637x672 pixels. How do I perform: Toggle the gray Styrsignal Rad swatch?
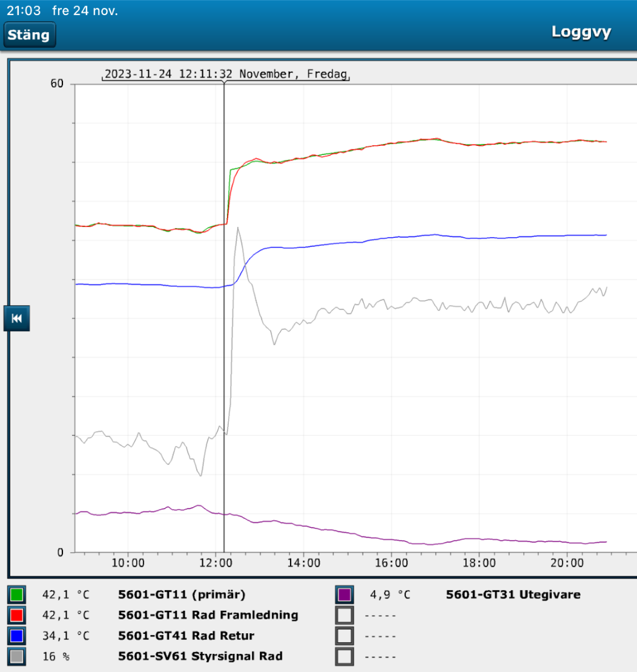click(x=17, y=656)
